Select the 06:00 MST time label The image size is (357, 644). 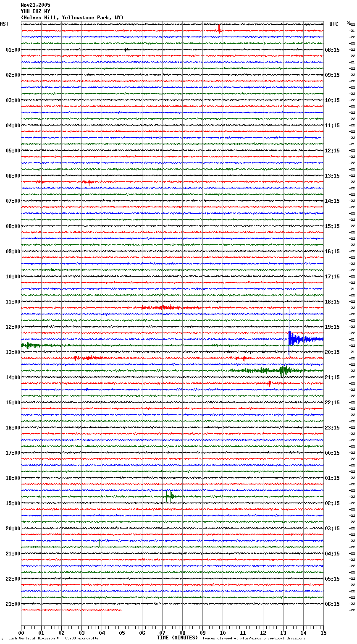[x=13, y=176]
